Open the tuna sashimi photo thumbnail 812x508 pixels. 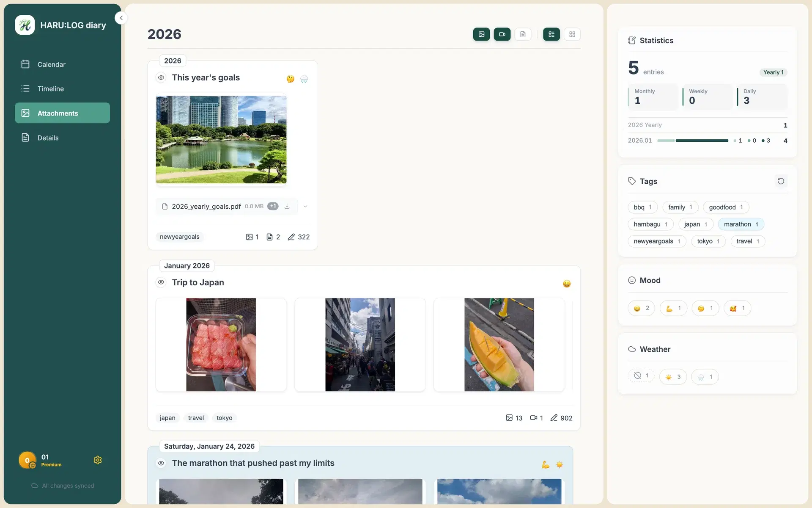(221, 345)
